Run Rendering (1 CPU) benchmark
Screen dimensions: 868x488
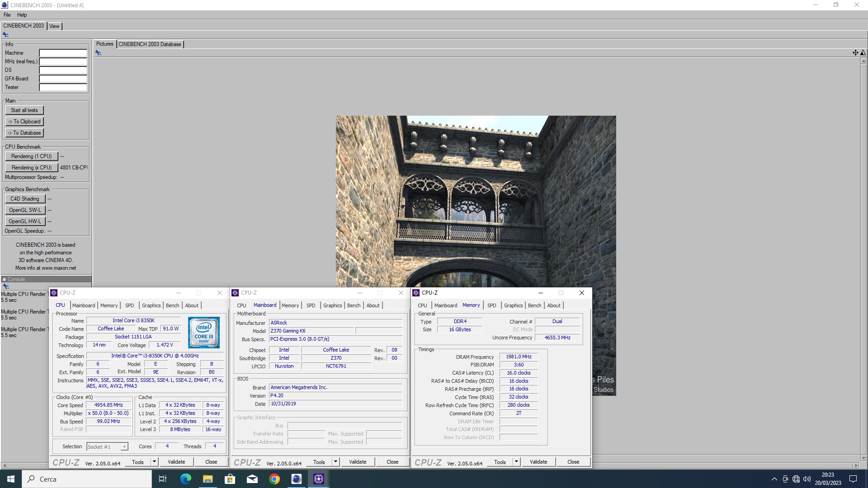click(32, 156)
